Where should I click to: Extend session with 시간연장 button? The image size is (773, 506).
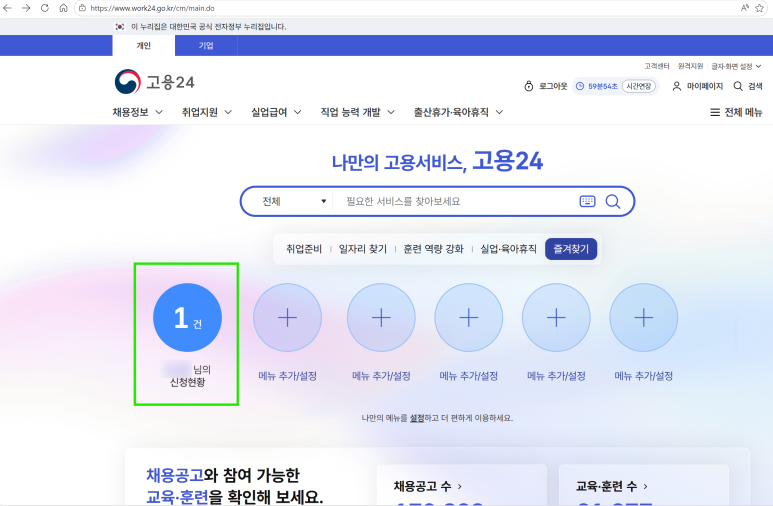(x=639, y=86)
